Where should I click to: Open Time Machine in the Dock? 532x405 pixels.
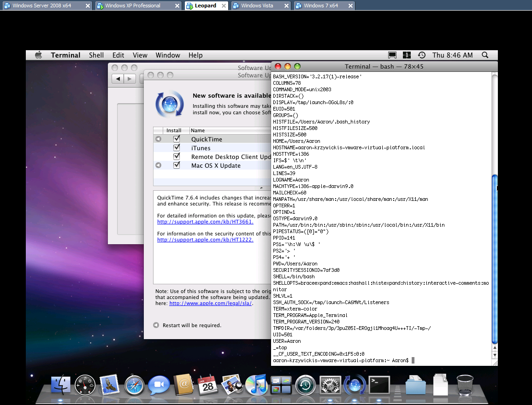pos(305,385)
